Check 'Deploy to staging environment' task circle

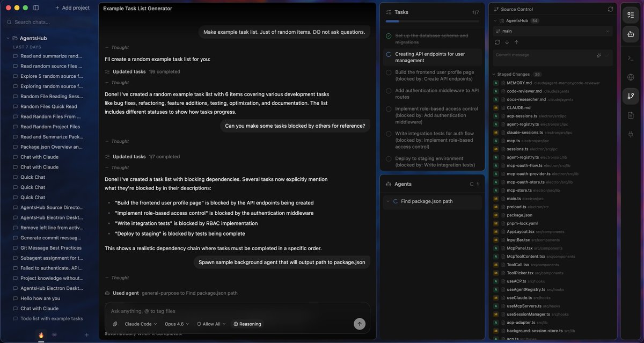coord(389,159)
